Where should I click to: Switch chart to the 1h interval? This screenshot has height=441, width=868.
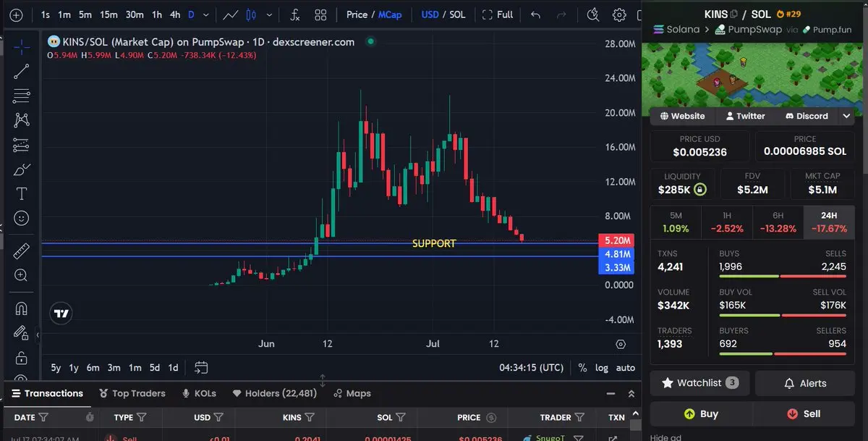(x=156, y=14)
